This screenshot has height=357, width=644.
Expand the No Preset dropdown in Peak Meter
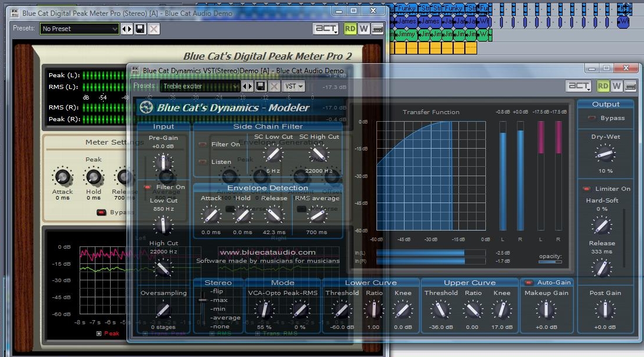tap(80, 29)
